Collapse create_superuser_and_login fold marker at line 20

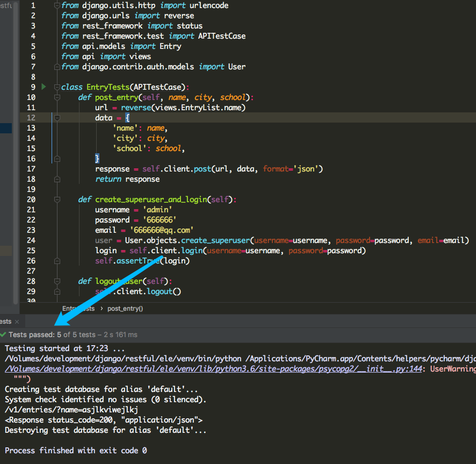(57, 199)
